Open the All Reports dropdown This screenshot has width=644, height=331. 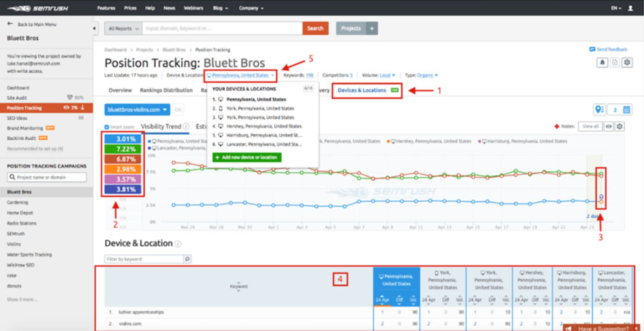coord(123,29)
